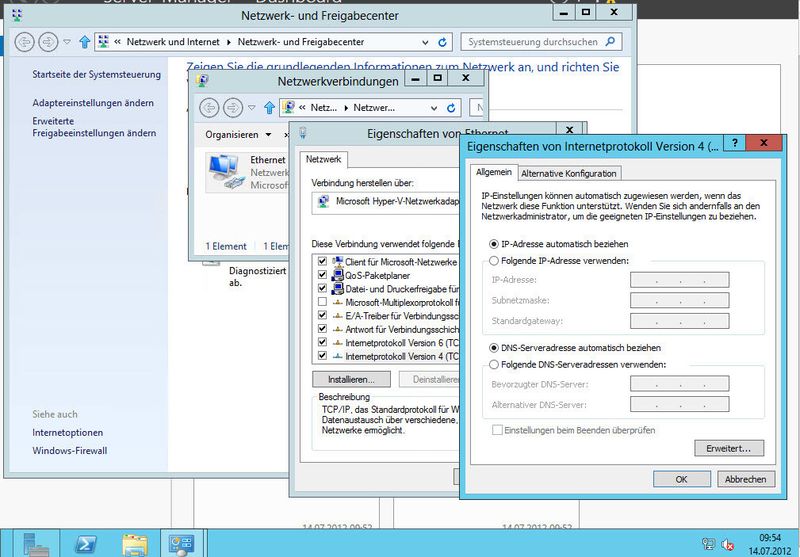
Task: Open File Explorer from the taskbar
Action: click(134, 543)
